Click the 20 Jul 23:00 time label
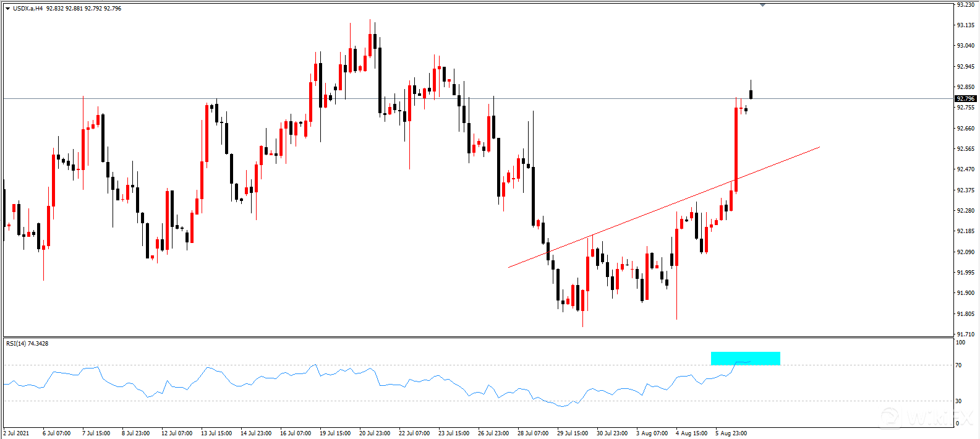The width and height of the screenshot is (980, 439). click(375, 433)
